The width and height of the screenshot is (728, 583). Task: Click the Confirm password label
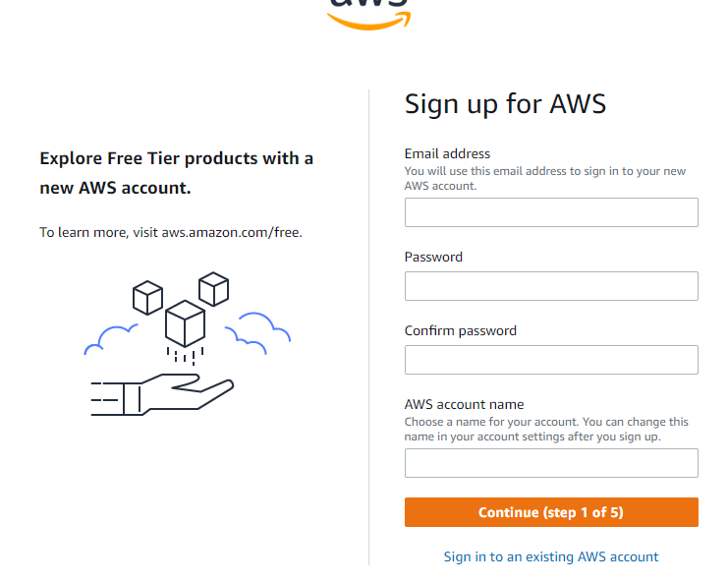click(x=460, y=330)
